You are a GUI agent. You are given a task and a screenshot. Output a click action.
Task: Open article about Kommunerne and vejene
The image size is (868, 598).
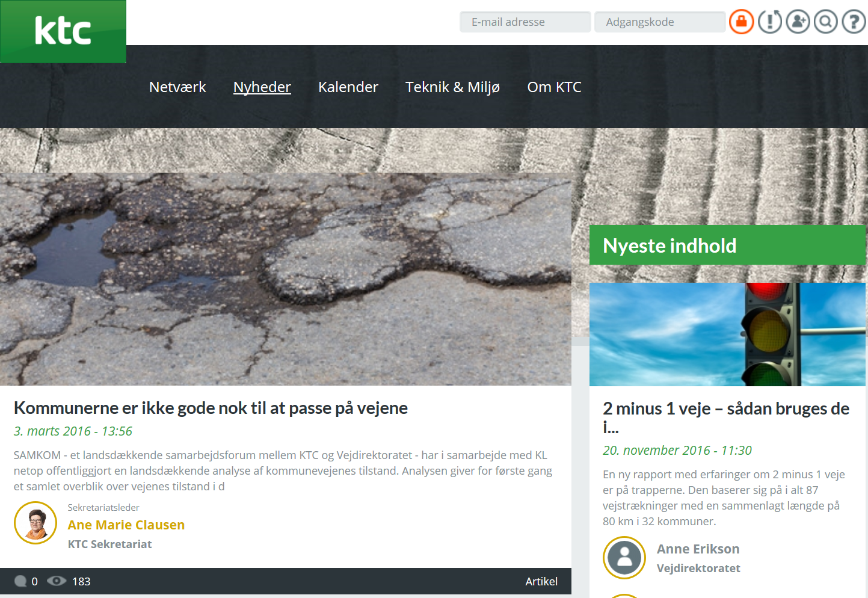[211, 408]
